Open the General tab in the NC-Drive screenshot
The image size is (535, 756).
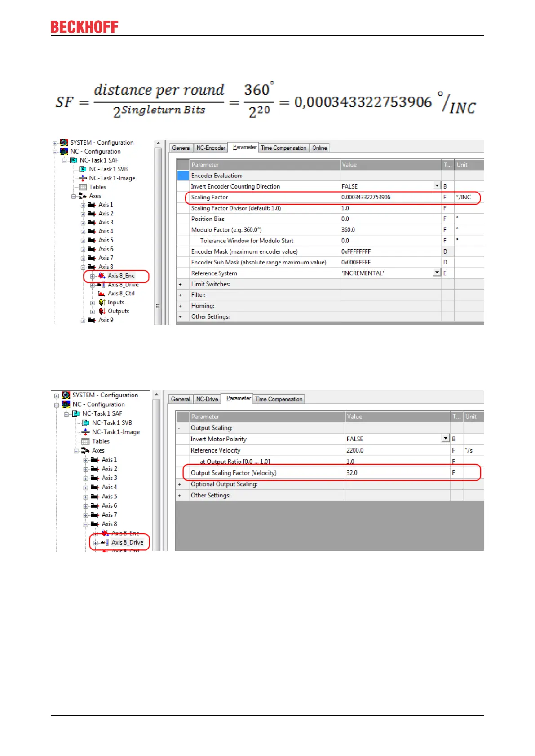180,399
